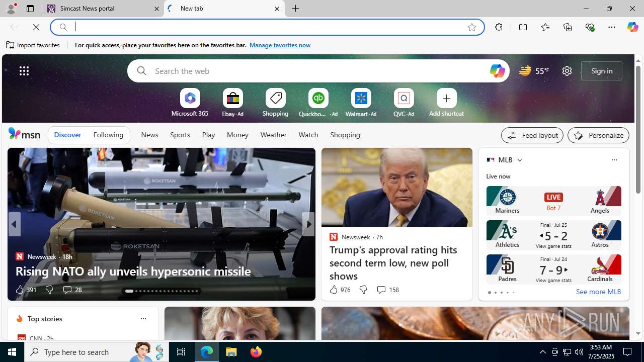Open the News section

pos(149,135)
